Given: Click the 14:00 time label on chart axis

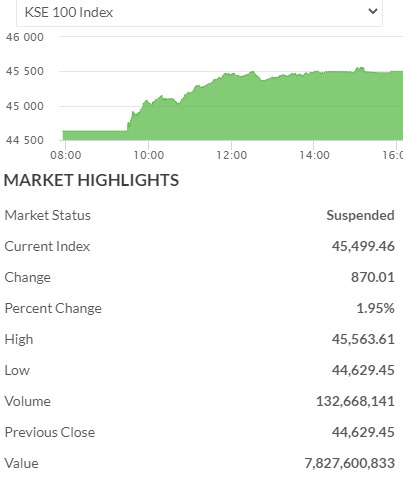Looking at the screenshot, I should tap(314, 155).
